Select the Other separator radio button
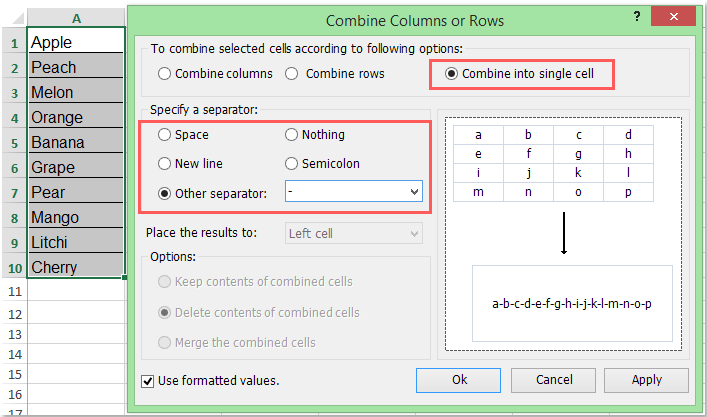This screenshot has width=707, height=417. pyautogui.click(x=165, y=192)
